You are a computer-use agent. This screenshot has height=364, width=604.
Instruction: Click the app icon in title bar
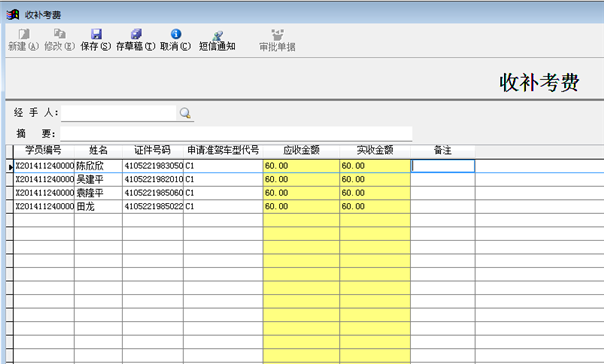tap(13, 15)
